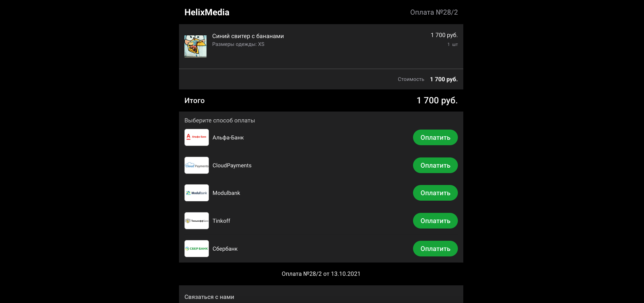Screen dimensions: 644x303
Task: Click the Alfa-Bank logo icon
Action: pyautogui.click(x=197, y=137)
